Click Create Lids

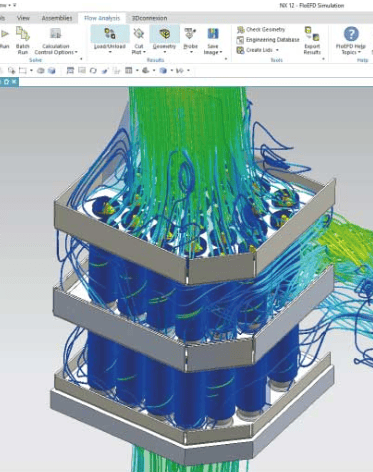click(x=255, y=50)
